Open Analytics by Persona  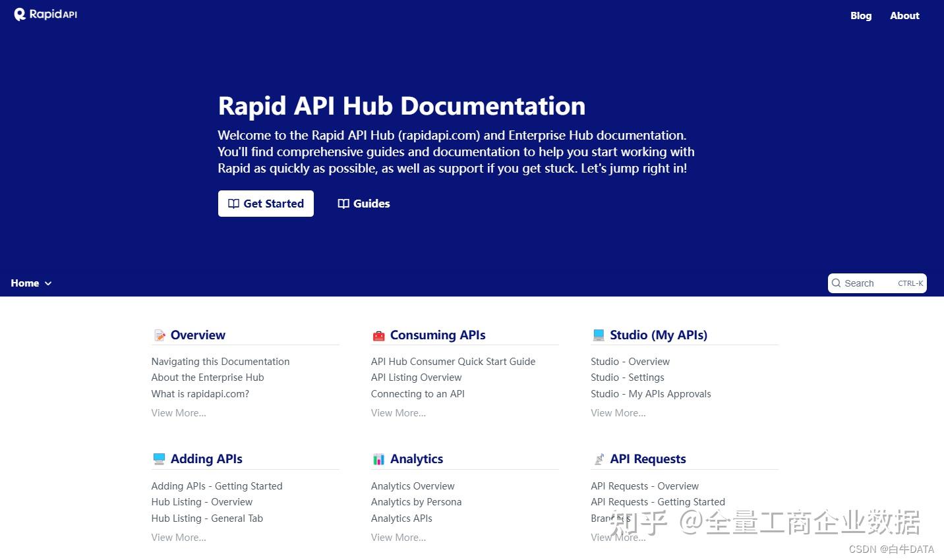(x=416, y=502)
